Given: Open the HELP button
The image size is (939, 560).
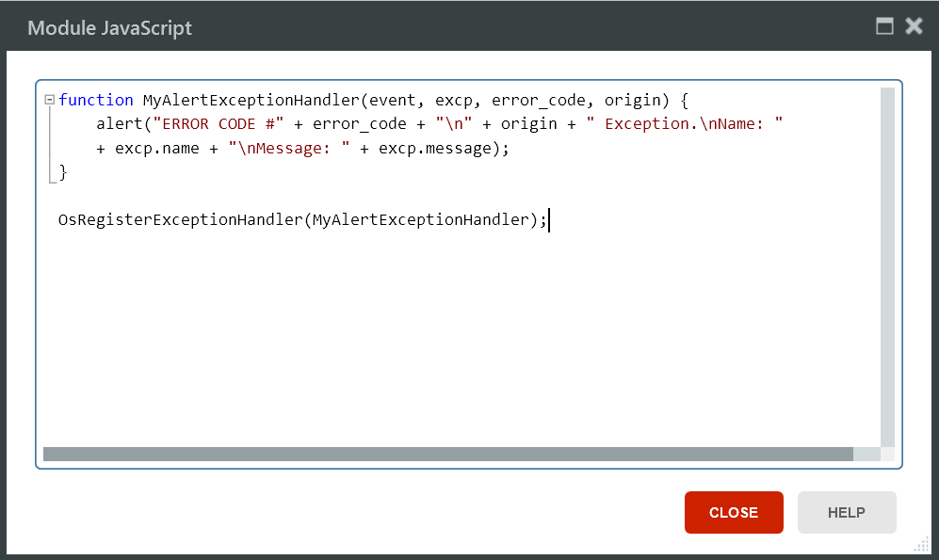Looking at the screenshot, I should 846,513.
